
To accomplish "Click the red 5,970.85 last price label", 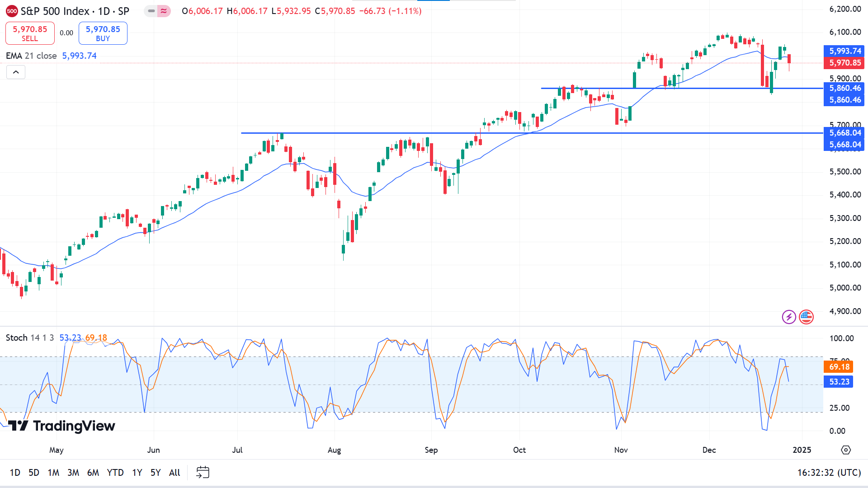I will coord(844,63).
